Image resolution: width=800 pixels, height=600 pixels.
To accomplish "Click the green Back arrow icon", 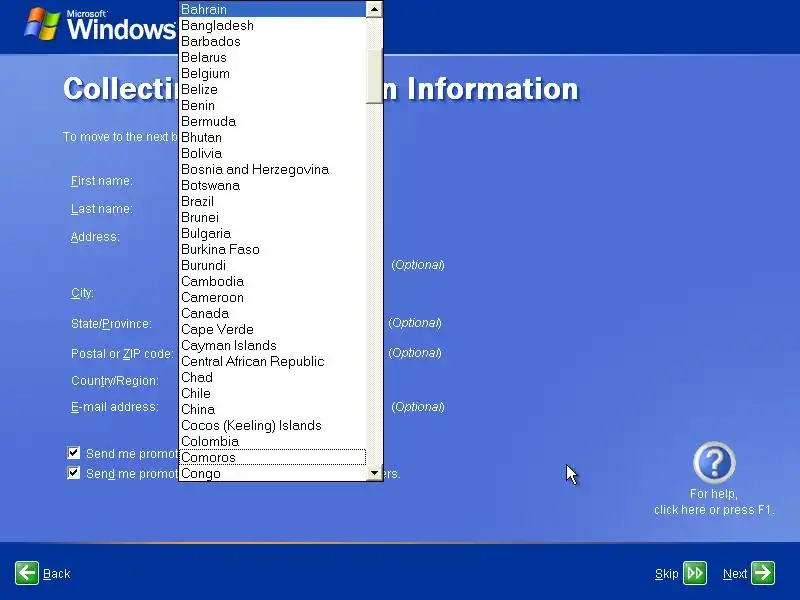I will [x=27, y=573].
